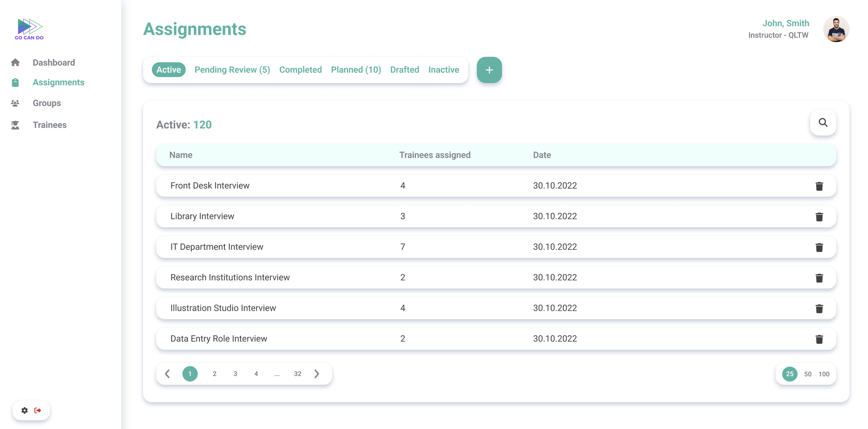The width and height of the screenshot is (868, 429).
Task: Go to previous page chevron
Action: point(167,374)
